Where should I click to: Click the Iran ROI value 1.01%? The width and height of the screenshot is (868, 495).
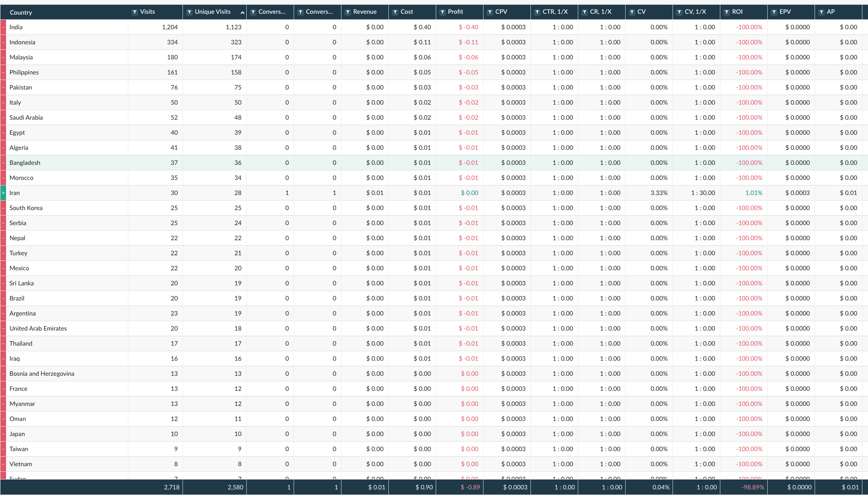pyautogui.click(x=753, y=193)
